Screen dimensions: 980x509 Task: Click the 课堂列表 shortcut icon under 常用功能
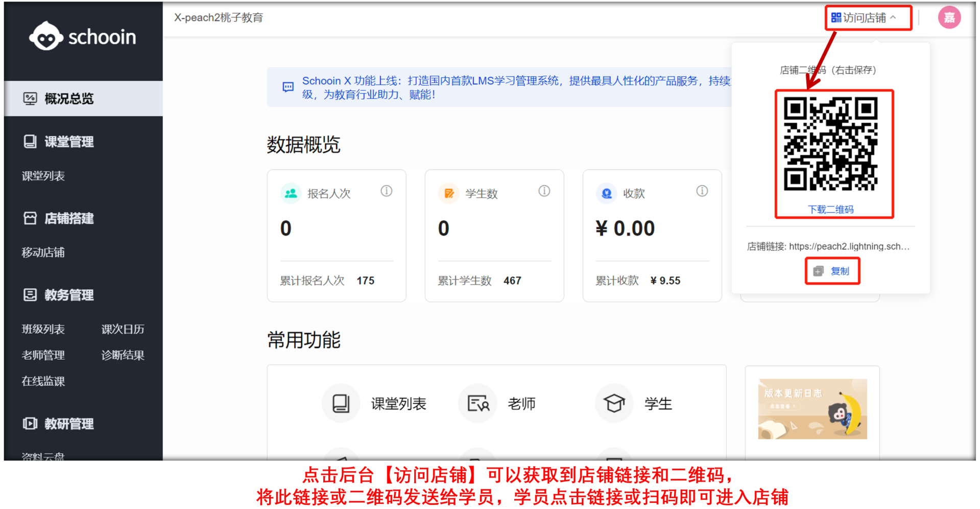(x=341, y=404)
